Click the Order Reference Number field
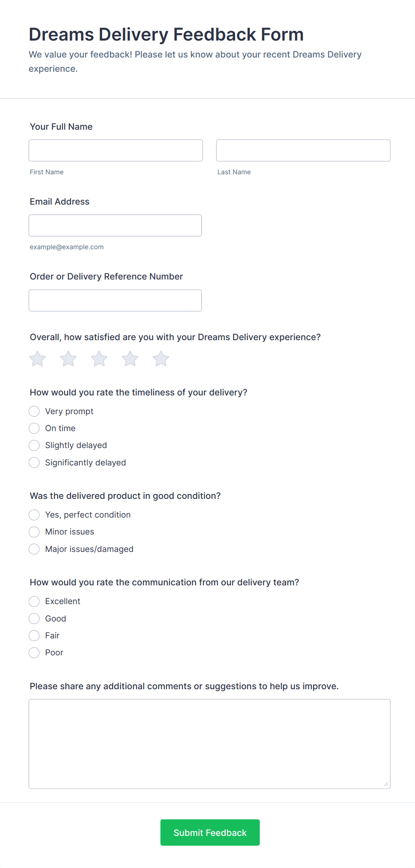 (x=115, y=300)
